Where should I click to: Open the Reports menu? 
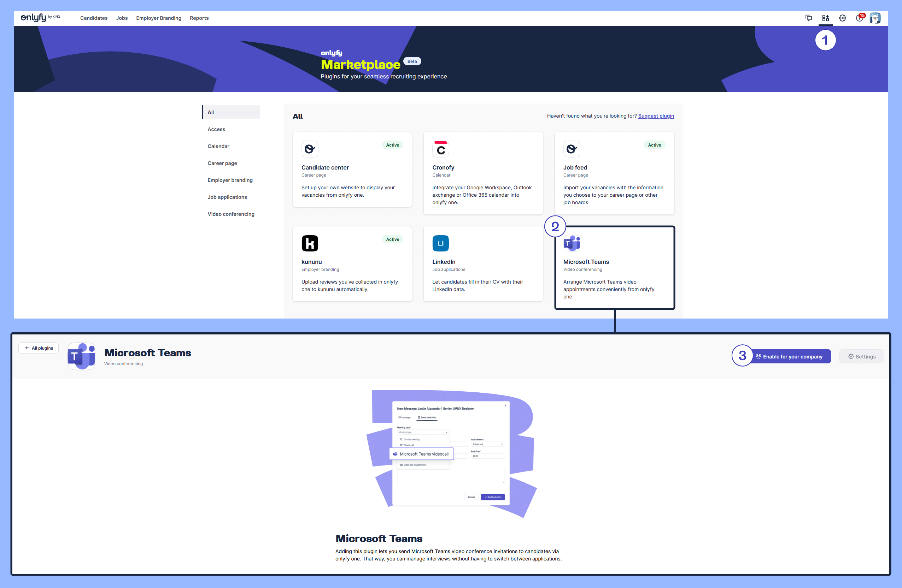[x=199, y=18]
